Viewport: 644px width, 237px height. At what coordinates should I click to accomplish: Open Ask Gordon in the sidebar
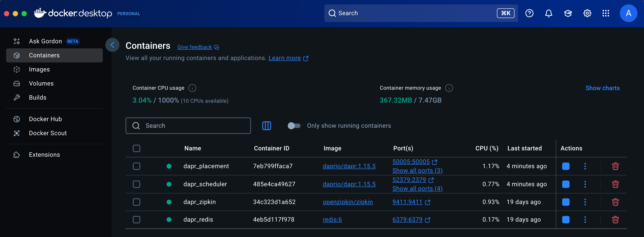point(54,41)
